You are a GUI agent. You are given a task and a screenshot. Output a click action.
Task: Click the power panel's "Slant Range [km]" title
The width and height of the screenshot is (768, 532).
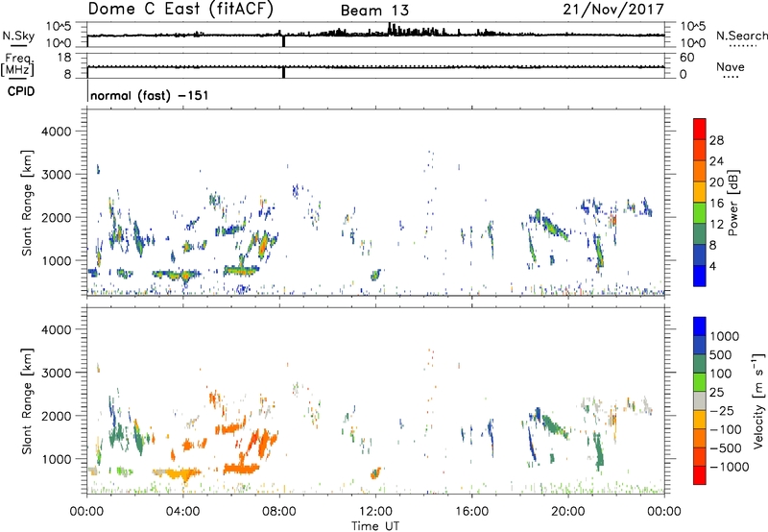click(27, 204)
